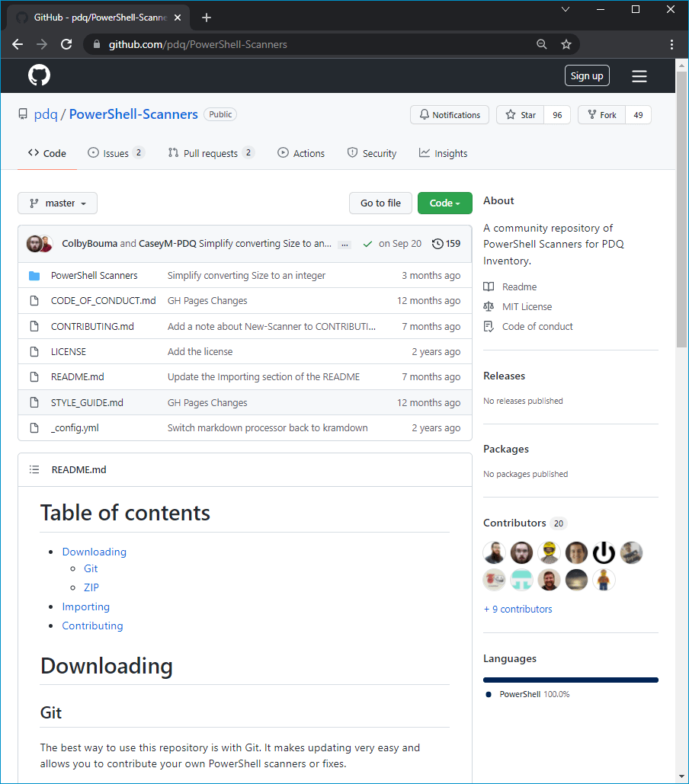Open the Insights tab
The image size is (689, 784).
pos(443,153)
